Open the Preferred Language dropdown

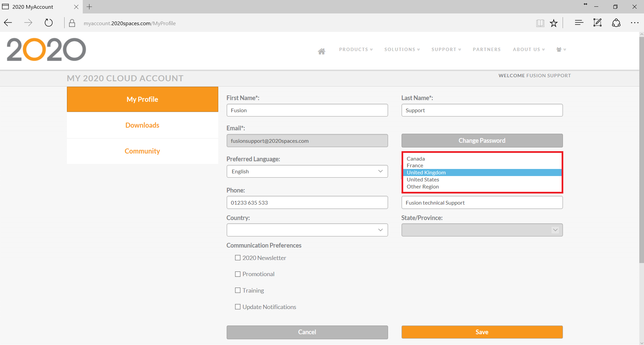[x=307, y=171]
